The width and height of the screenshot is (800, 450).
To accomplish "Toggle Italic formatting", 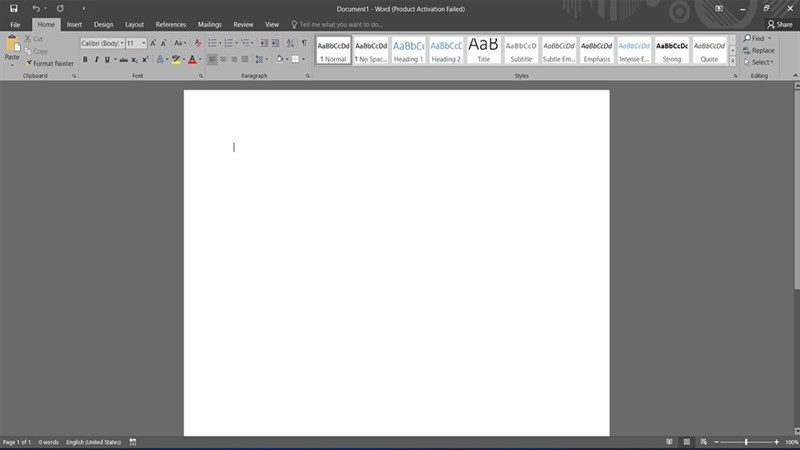I will [97, 60].
